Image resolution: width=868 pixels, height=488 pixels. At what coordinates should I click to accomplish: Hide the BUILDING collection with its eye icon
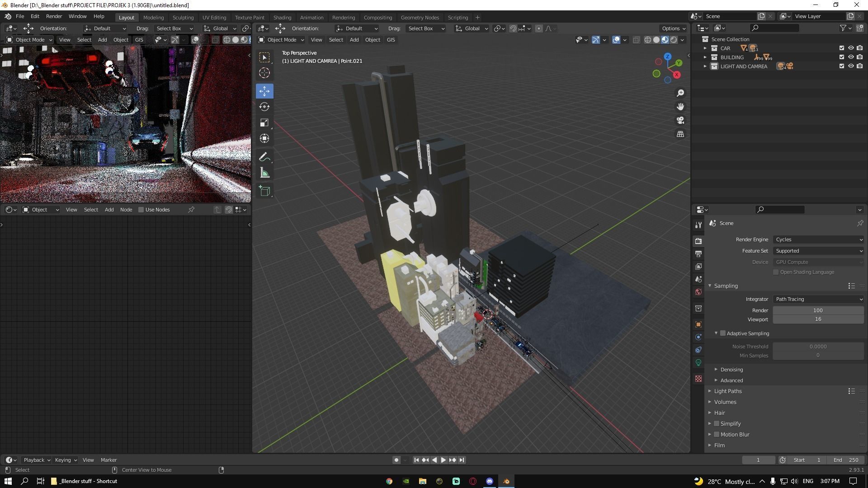tap(850, 57)
